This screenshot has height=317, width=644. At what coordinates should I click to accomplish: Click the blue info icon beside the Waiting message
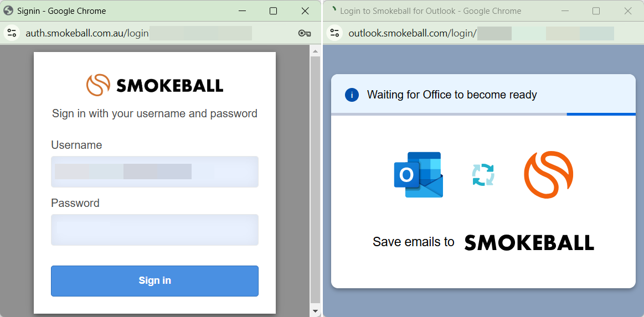point(352,95)
